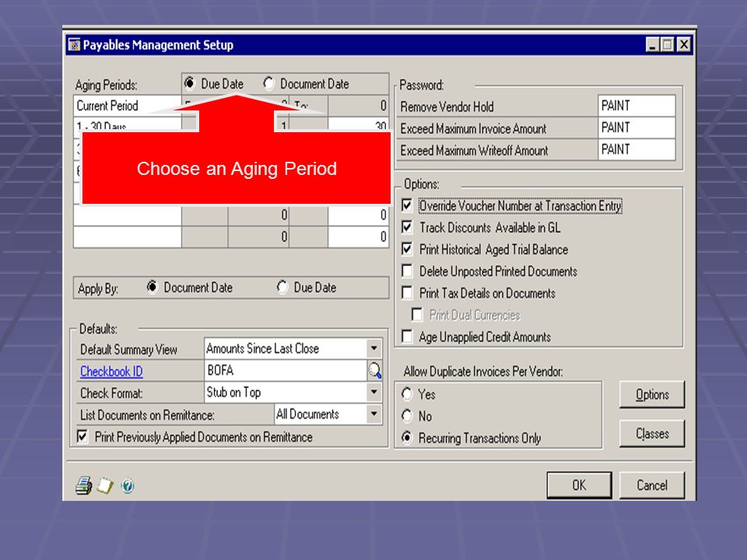Open Check Format dropdown arrow
This screenshot has width=747, height=560.
(374, 392)
